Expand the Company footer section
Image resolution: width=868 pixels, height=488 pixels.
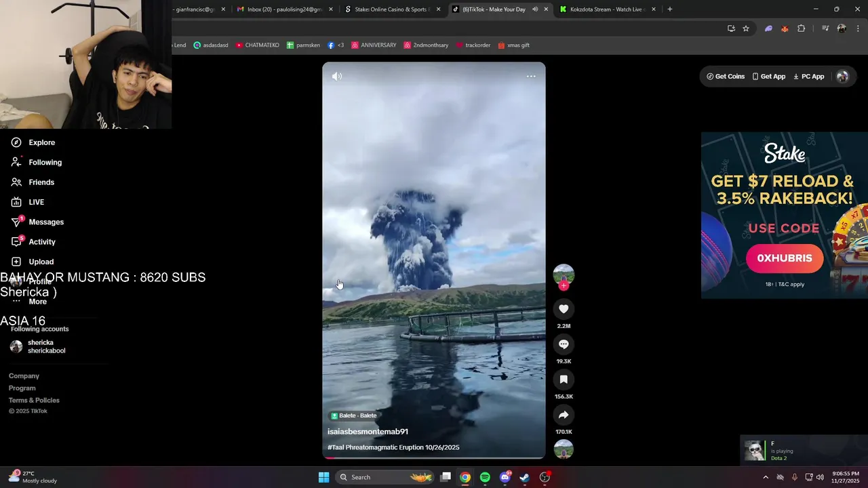pyautogui.click(x=24, y=376)
